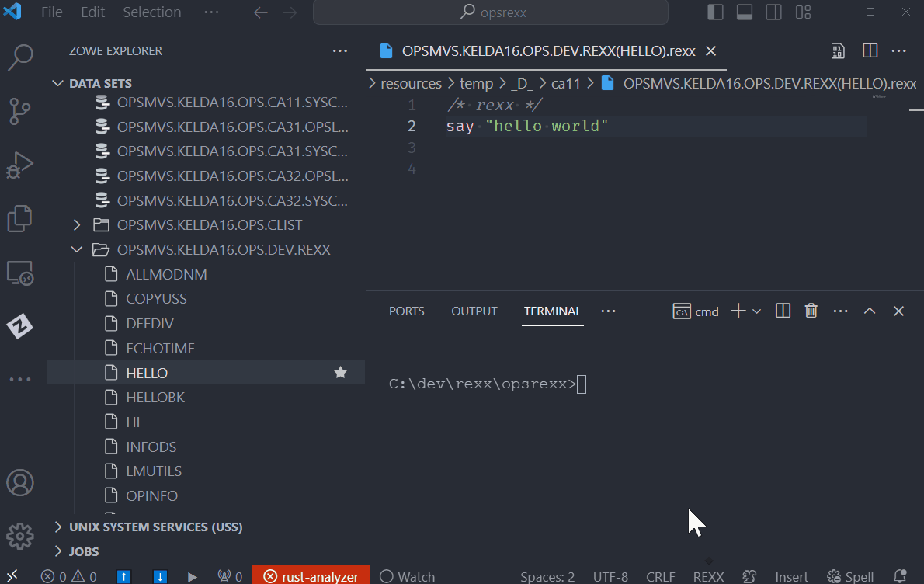924x584 pixels.
Task: Change encoding via the UTF-8 button
Action: tap(610, 576)
